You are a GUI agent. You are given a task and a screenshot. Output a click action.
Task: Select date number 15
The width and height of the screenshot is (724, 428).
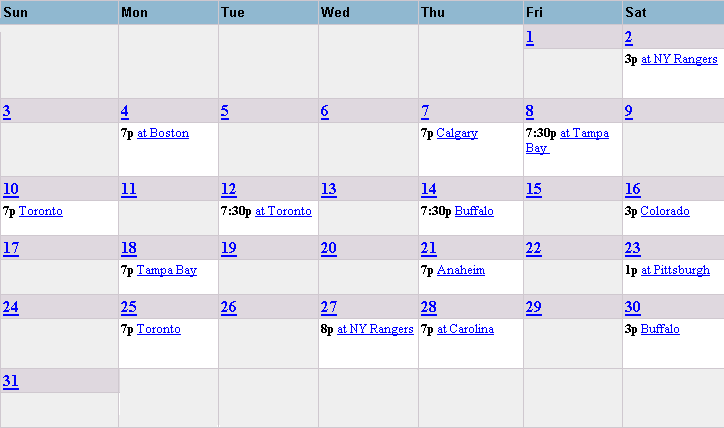(534, 189)
